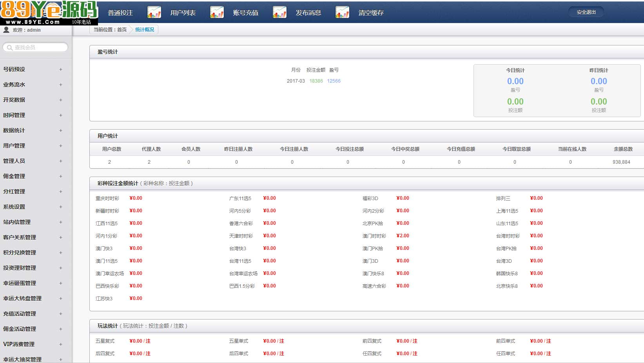Click the chart icon beside 清空缓存
The width and height of the screenshot is (644, 363).
[342, 12]
